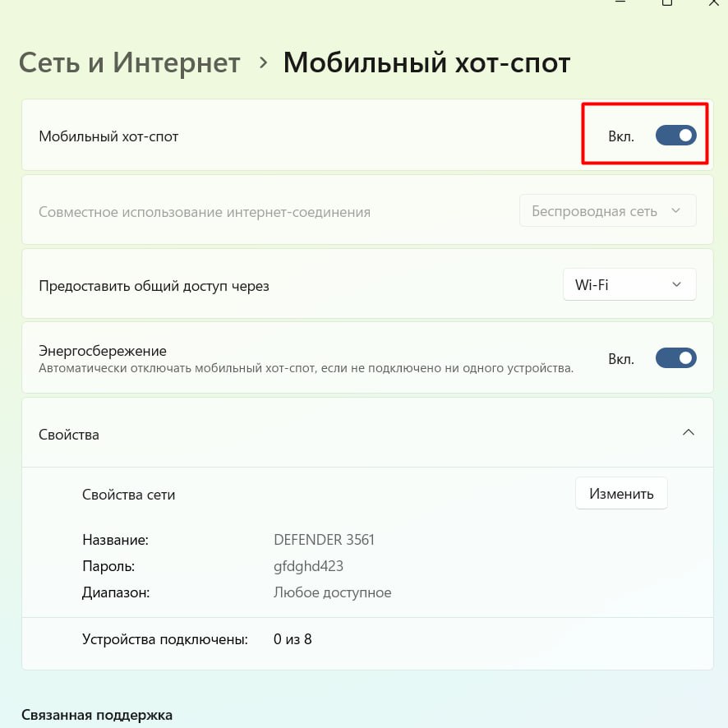Select the network name DEFENDER 3561
The image size is (728, 728).
(x=324, y=540)
